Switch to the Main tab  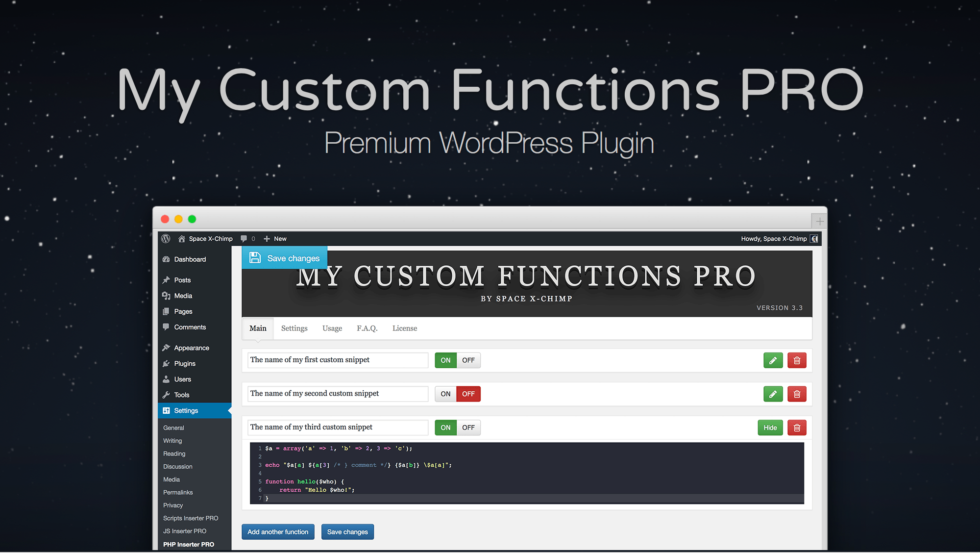258,328
